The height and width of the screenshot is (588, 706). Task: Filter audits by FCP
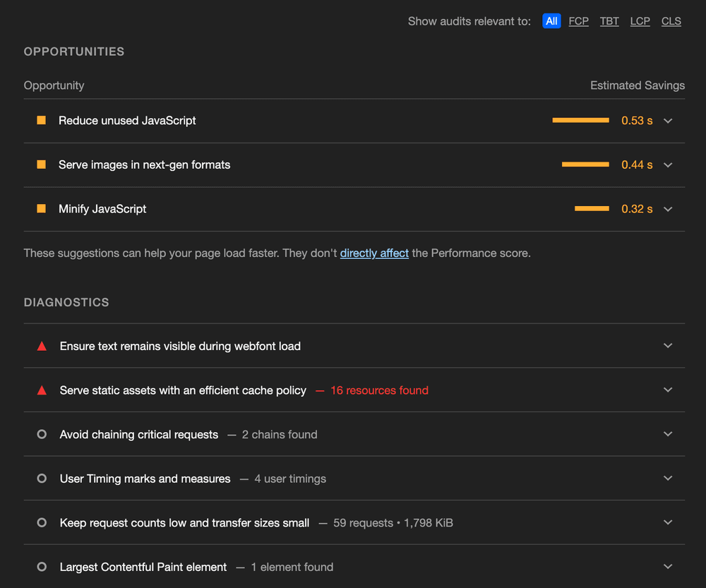click(578, 21)
